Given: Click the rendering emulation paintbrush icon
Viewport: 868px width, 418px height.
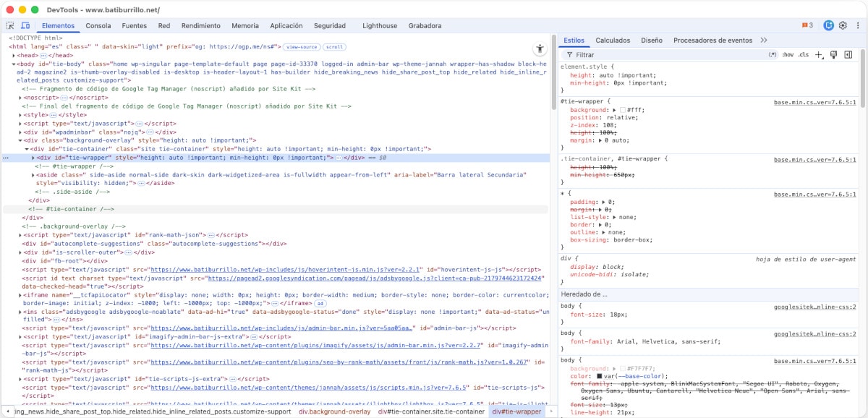Looking at the screenshot, I should (834, 54).
